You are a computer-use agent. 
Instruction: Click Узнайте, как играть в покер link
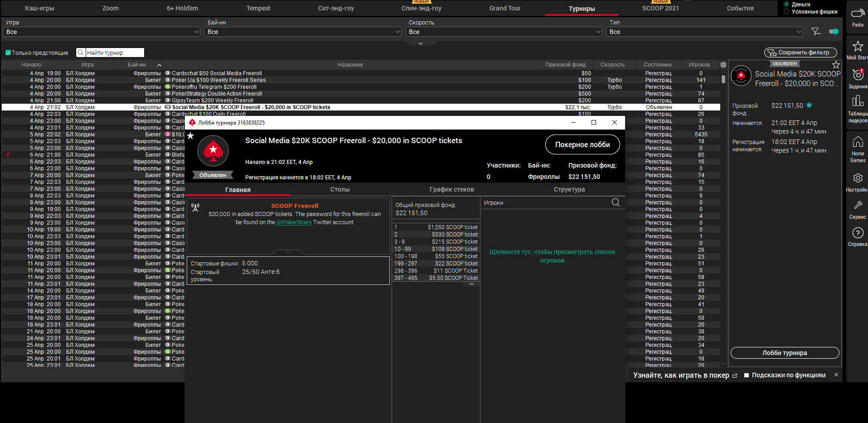pyautogui.click(x=681, y=375)
